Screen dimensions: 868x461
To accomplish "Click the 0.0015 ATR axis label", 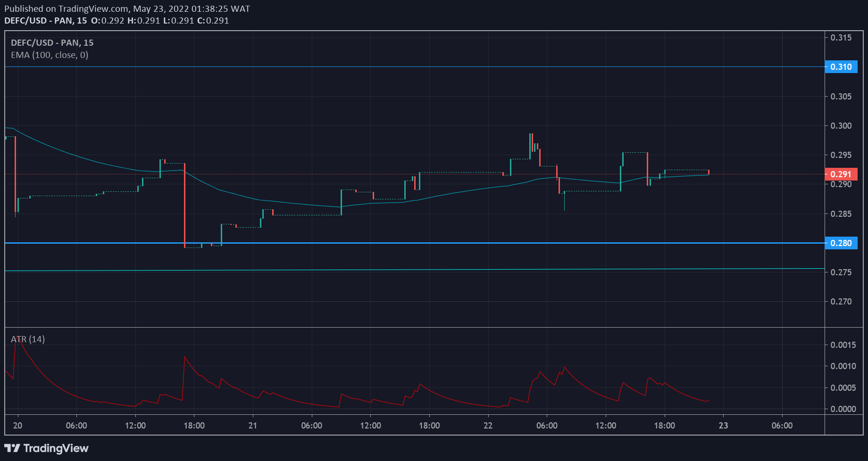I will coord(843,345).
